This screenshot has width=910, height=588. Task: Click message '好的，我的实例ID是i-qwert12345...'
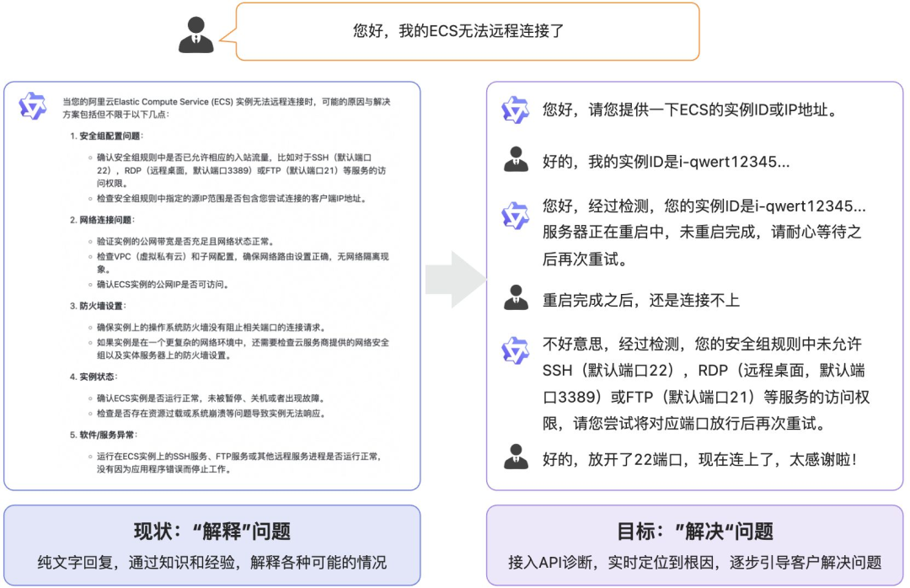[x=666, y=162]
